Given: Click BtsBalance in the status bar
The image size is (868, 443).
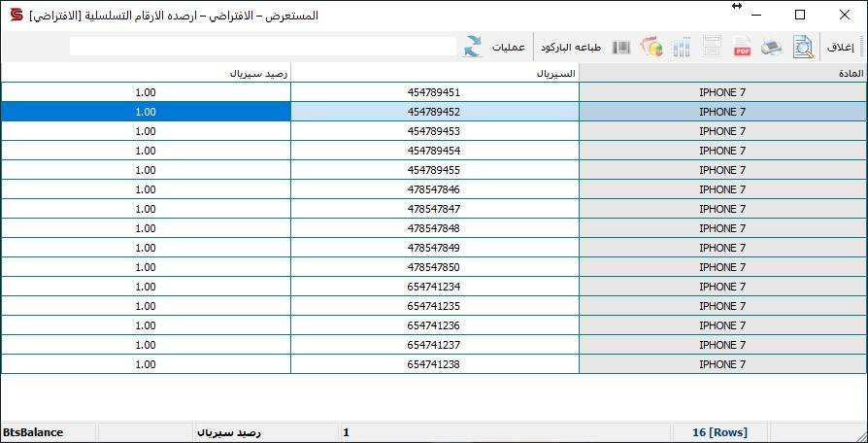Looking at the screenshot, I should [33, 432].
